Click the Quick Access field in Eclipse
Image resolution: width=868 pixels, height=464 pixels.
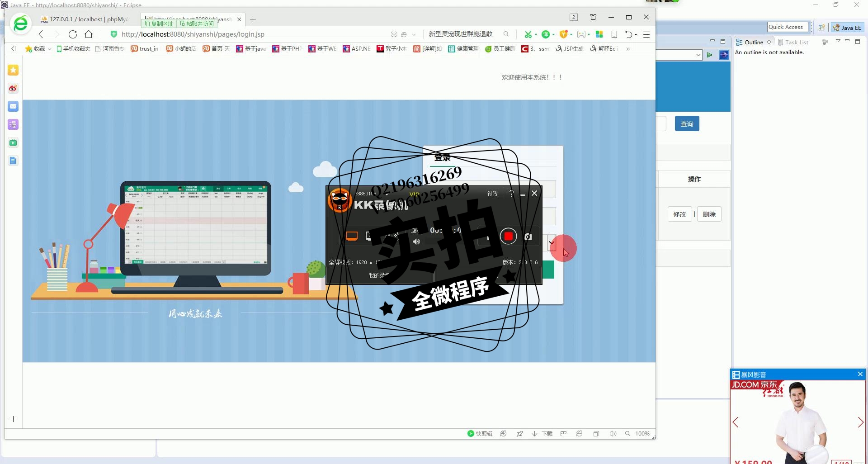[787, 27]
